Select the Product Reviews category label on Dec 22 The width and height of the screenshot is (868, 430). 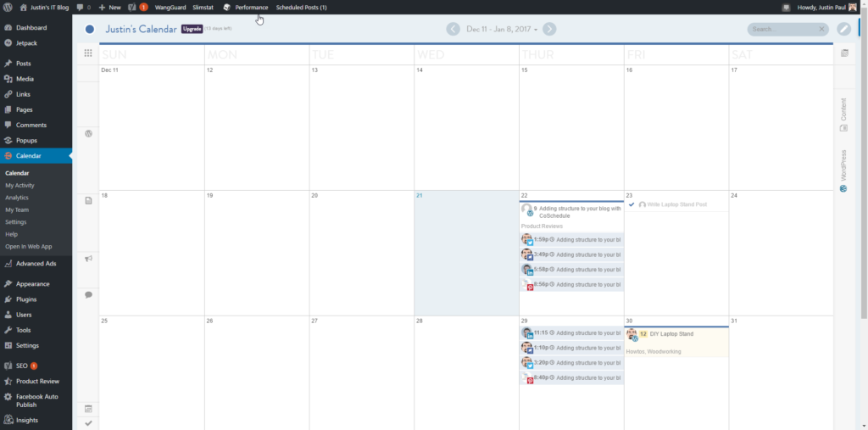click(542, 226)
